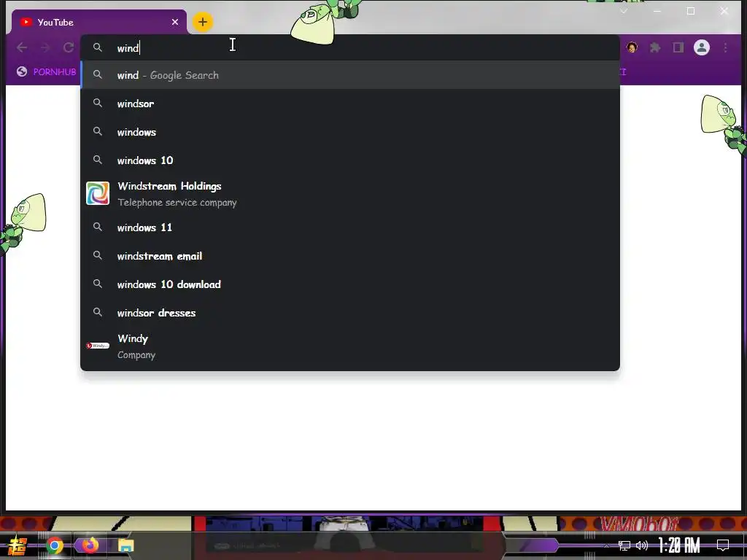Open Chrome from the taskbar

pyautogui.click(x=54, y=545)
